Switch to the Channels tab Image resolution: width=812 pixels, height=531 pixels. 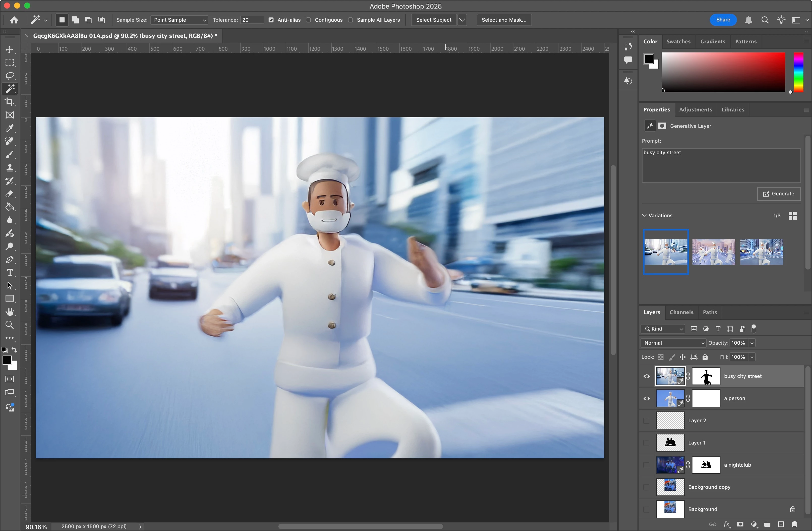[x=681, y=312]
